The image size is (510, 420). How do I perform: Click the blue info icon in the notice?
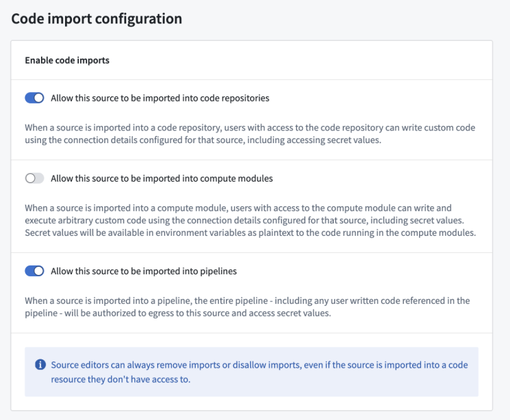40,365
